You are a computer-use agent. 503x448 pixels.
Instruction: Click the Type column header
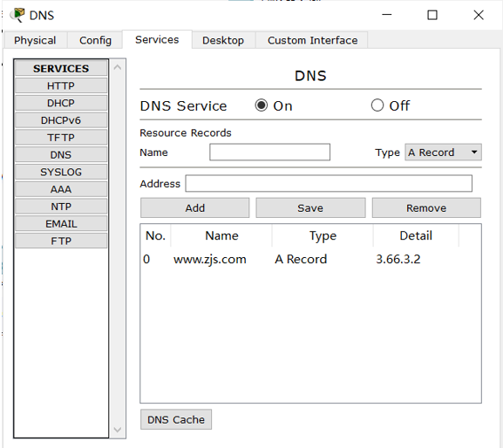point(323,235)
